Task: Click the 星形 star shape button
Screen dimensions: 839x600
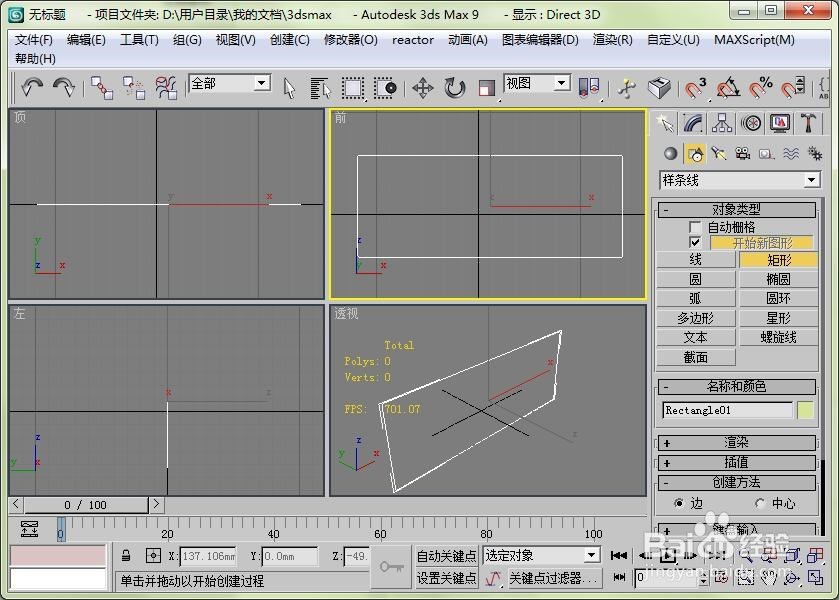Action: [778, 318]
